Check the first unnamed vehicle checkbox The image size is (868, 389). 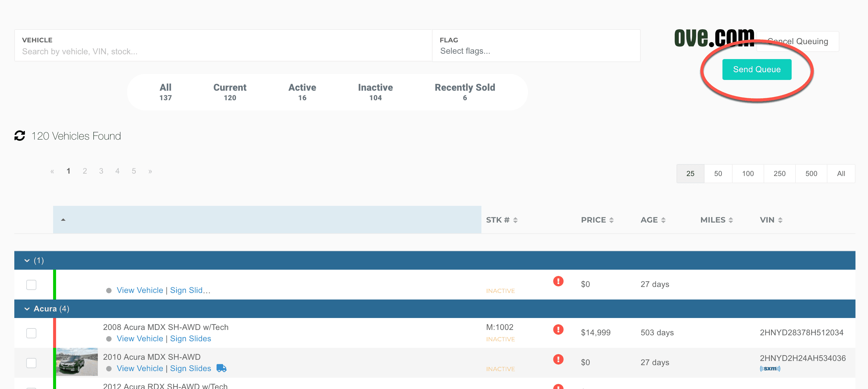coord(31,285)
